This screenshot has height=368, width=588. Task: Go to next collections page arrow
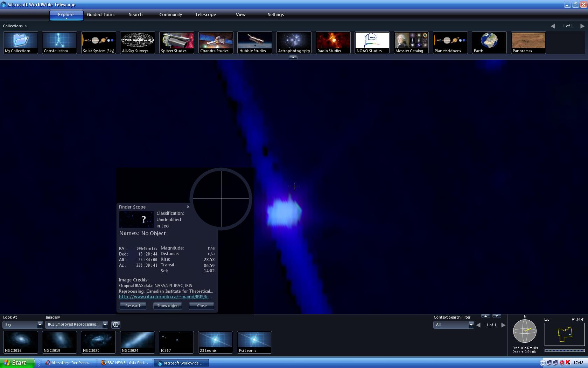[582, 26]
